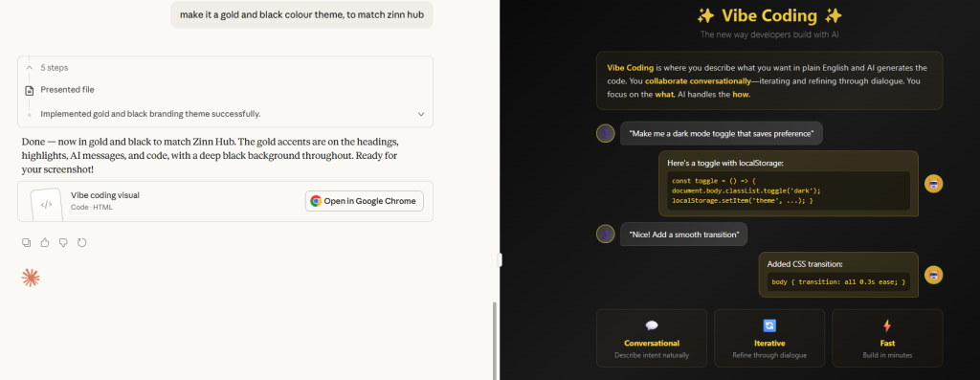Click the refresh arrows icon on Iterative card
980x380 pixels.
[769, 325]
